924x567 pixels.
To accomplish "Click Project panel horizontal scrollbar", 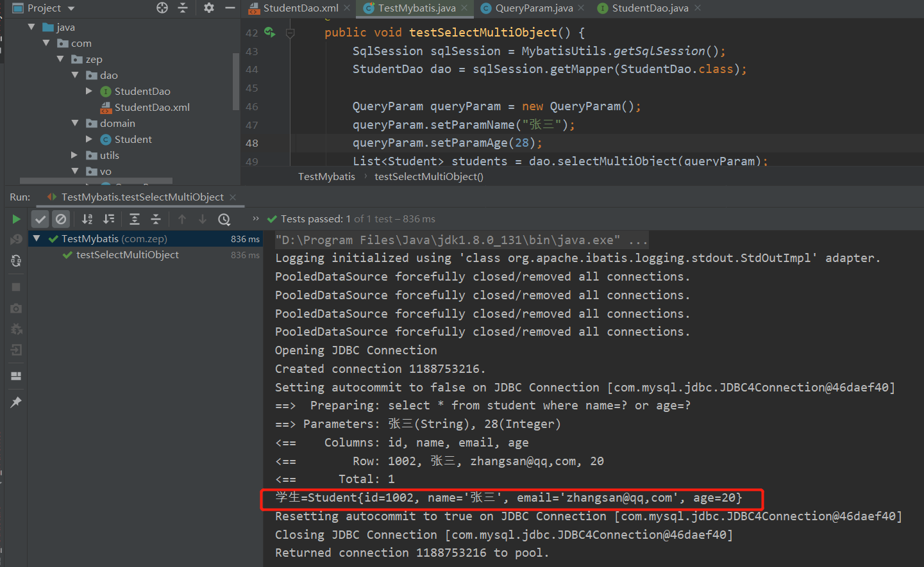I will (x=96, y=181).
